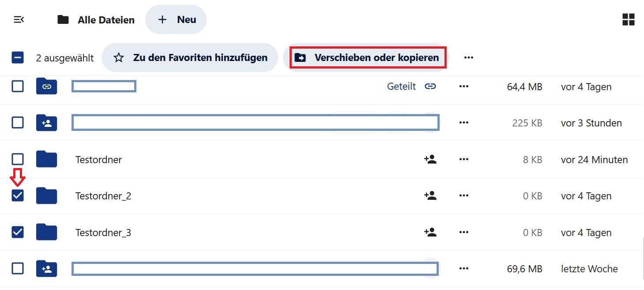The image size is (644, 290).
Task: Open three-dot actions menu for Testordner
Action: [463, 159]
